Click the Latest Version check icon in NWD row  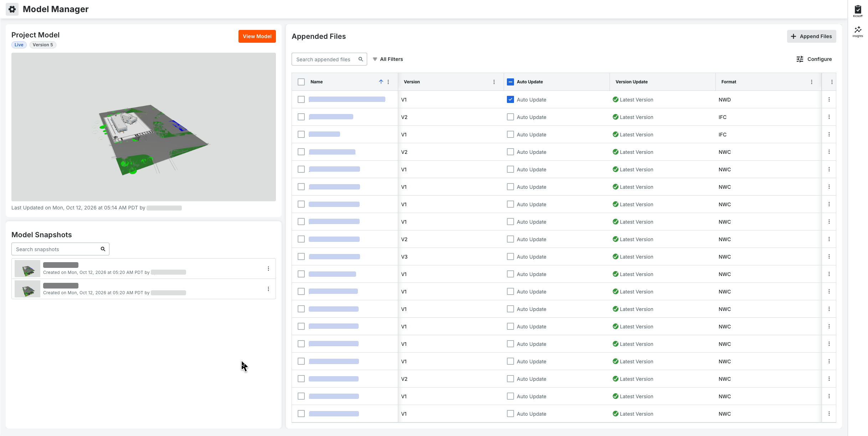point(616,99)
